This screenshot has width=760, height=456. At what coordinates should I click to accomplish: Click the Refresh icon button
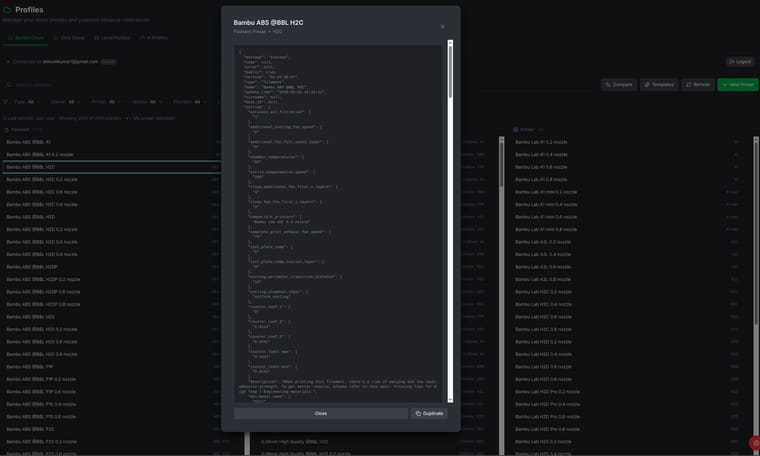click(x=688, y=85)
